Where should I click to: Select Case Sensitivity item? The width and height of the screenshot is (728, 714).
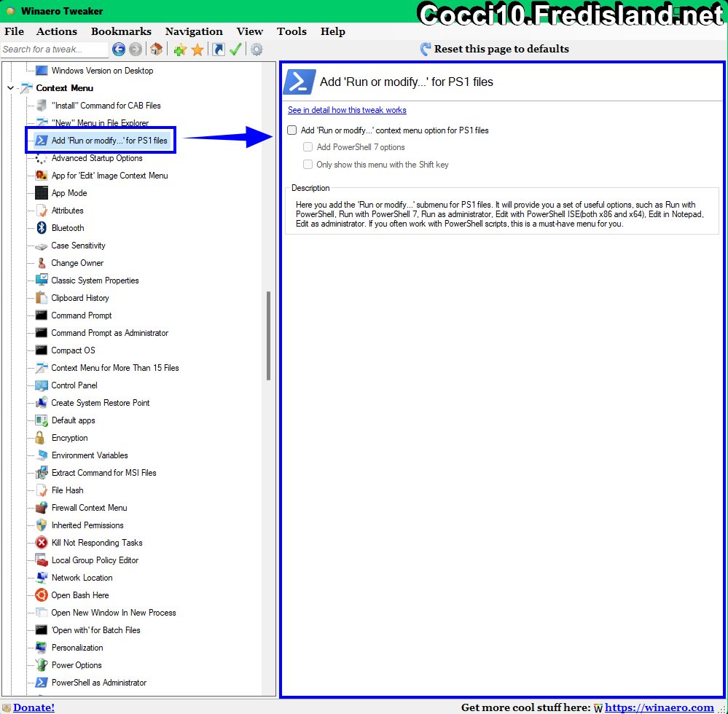pyautogui.click(x=78, y=246)
